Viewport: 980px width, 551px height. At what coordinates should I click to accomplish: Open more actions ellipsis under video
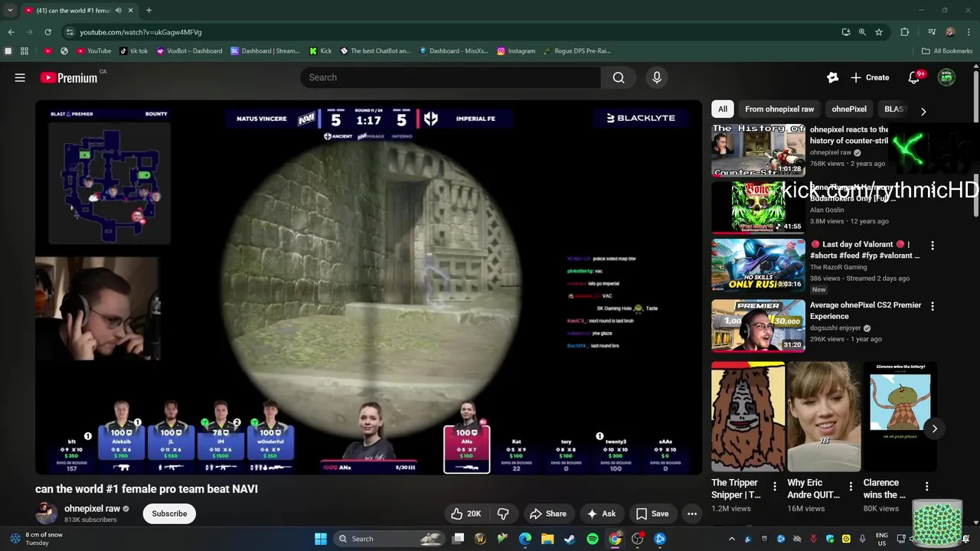tap(692, 514)
